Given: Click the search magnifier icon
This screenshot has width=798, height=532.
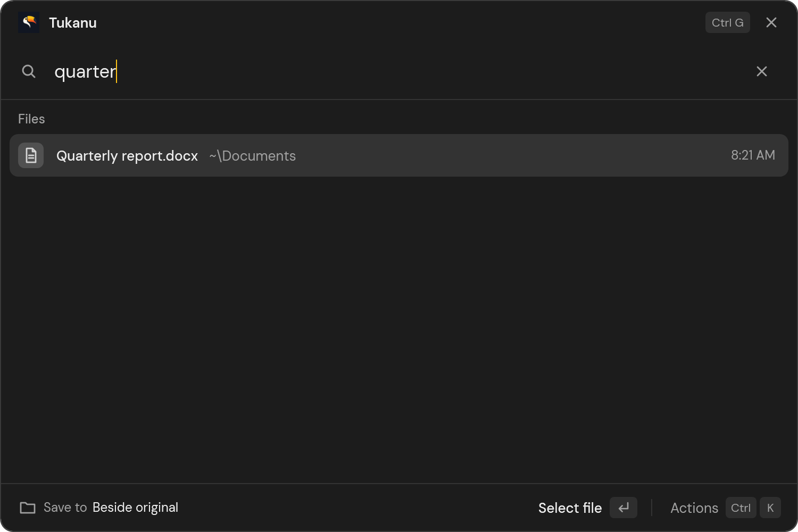Looking at the screenshot, I should point(29,71).
